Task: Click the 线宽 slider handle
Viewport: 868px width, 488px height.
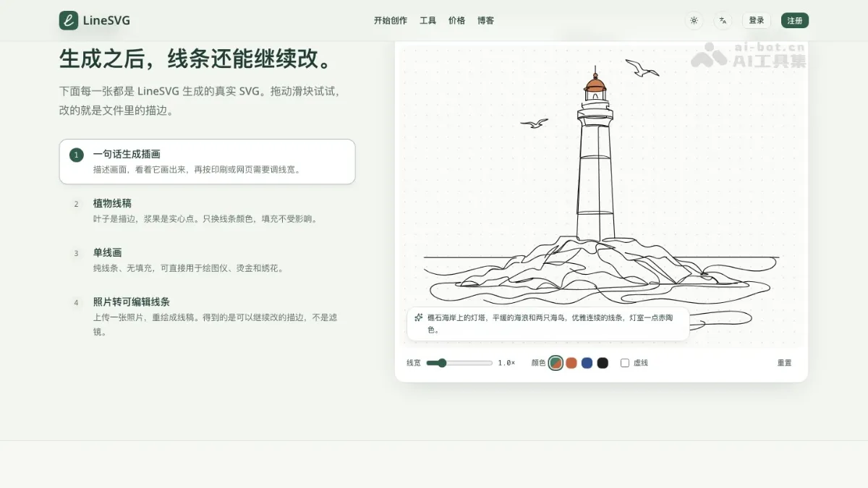Action: point(442,363)
